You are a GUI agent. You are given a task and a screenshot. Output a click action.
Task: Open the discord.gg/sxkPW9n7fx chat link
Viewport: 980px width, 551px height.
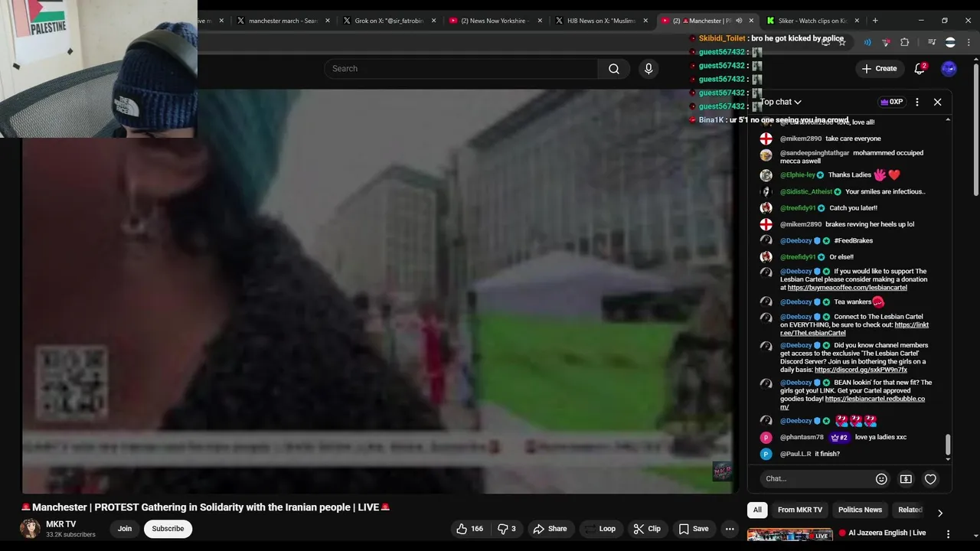click(861, 370)
